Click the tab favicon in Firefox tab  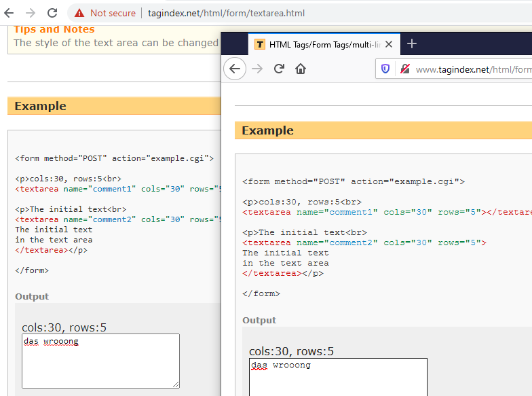point(260,44)
